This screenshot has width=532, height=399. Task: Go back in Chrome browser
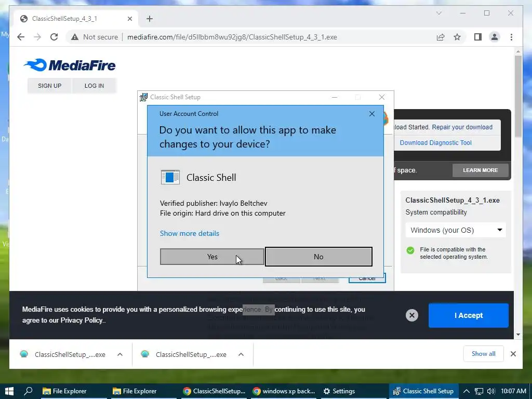pos(21,37)
